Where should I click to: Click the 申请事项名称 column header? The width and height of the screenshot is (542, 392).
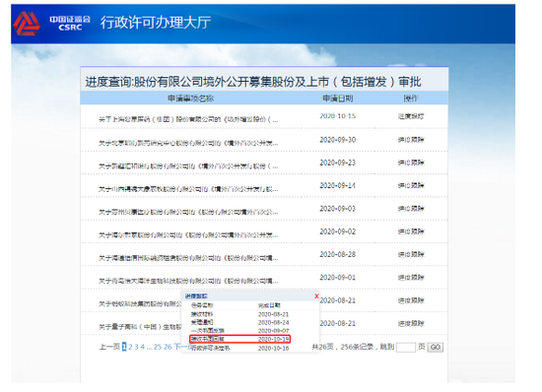click(191, 98)
